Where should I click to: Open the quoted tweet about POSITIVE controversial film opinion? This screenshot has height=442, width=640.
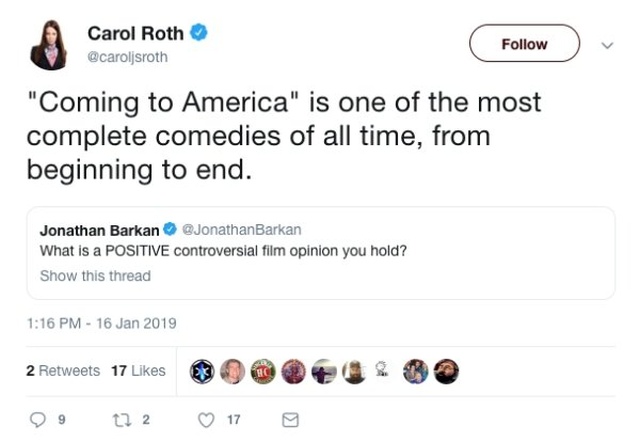(320, 253)
